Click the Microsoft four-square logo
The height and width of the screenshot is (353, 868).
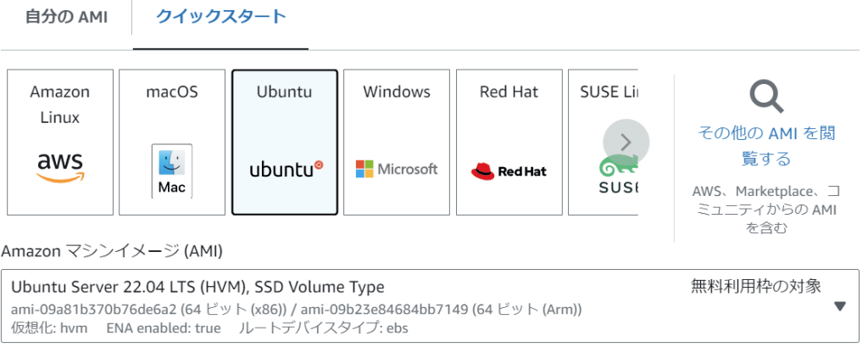click(x=364, y=169)
